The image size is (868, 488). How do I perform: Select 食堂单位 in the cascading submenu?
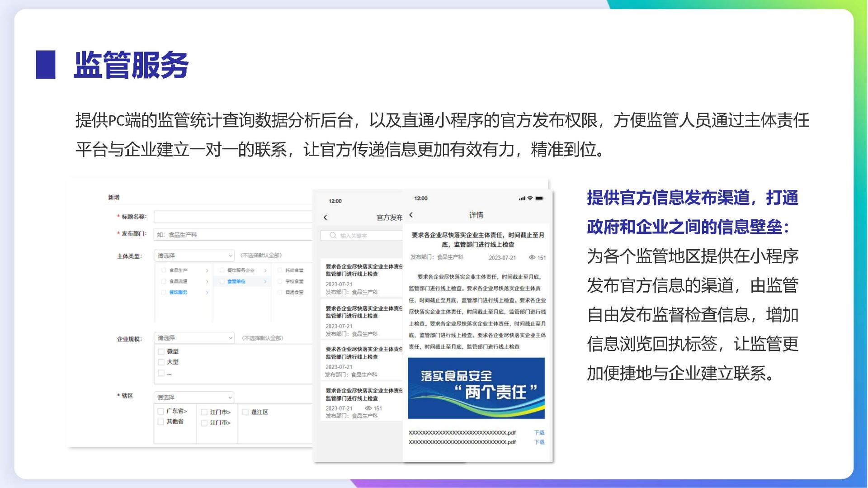pyautogui.click(x=236, y=281)
